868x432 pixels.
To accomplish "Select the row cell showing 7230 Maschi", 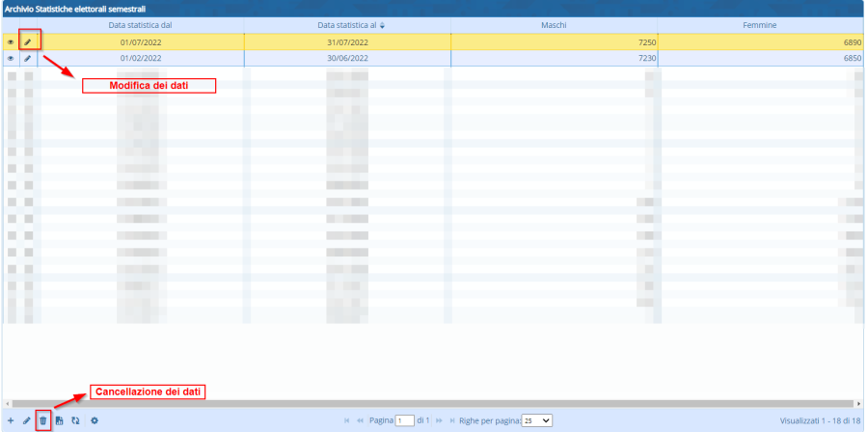I will (555, 58).
